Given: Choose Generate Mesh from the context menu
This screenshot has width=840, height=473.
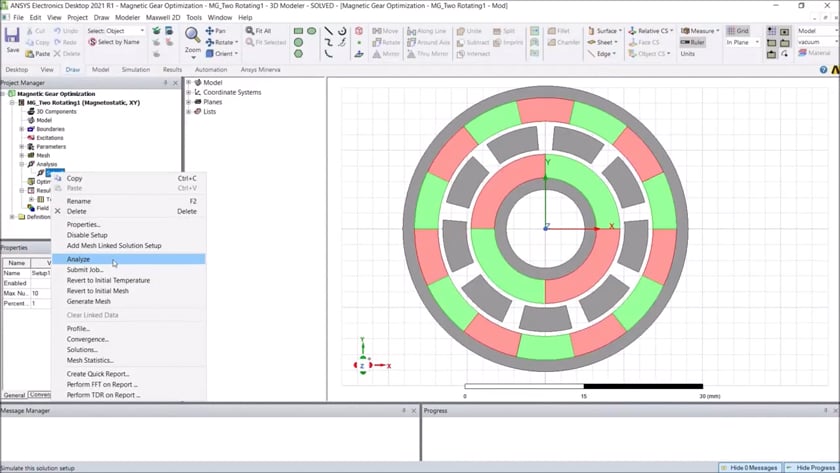Looking at the screenshot, I should [x=129, y=302].
